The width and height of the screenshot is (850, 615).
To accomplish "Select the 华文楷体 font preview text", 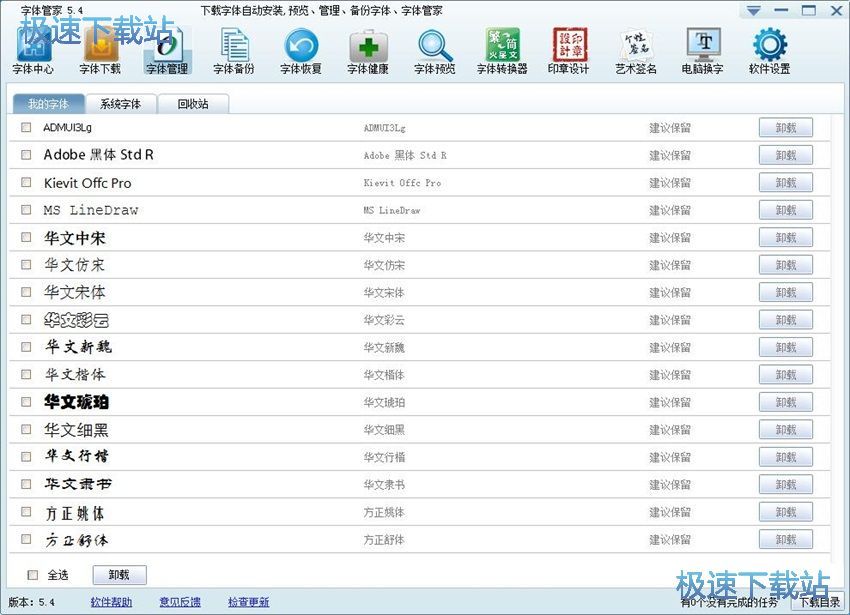I will [x=75, y=374].
